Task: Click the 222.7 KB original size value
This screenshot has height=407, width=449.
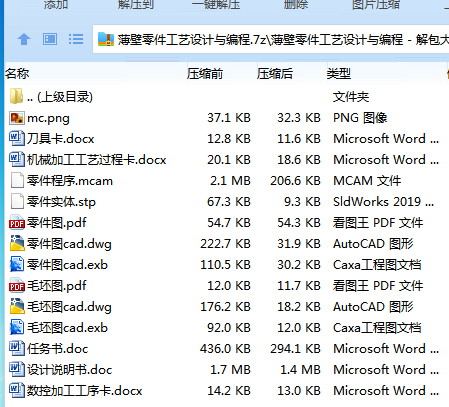Action: click(225, 244)
